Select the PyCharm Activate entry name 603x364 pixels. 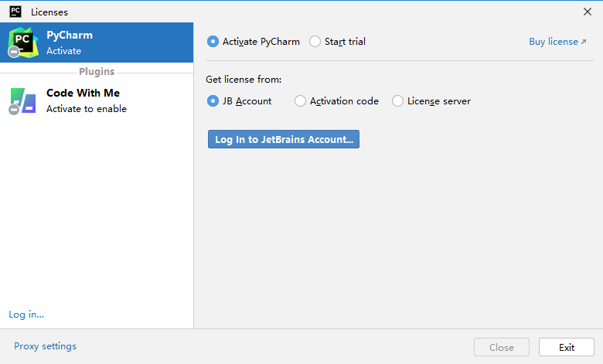[x=70, y=35]
